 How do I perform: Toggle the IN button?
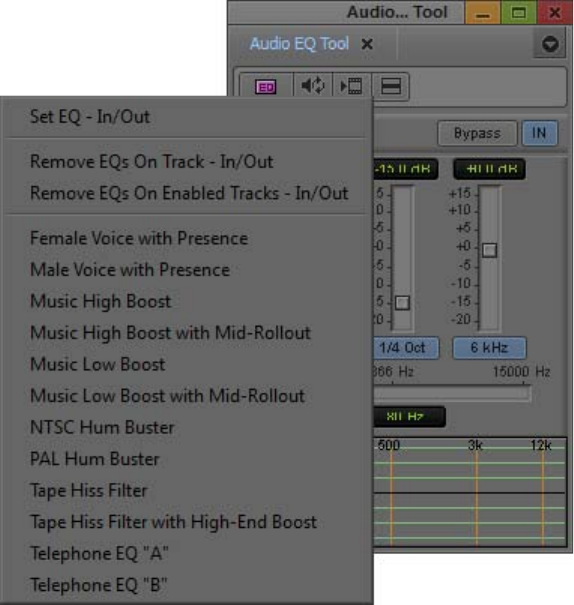539,133
